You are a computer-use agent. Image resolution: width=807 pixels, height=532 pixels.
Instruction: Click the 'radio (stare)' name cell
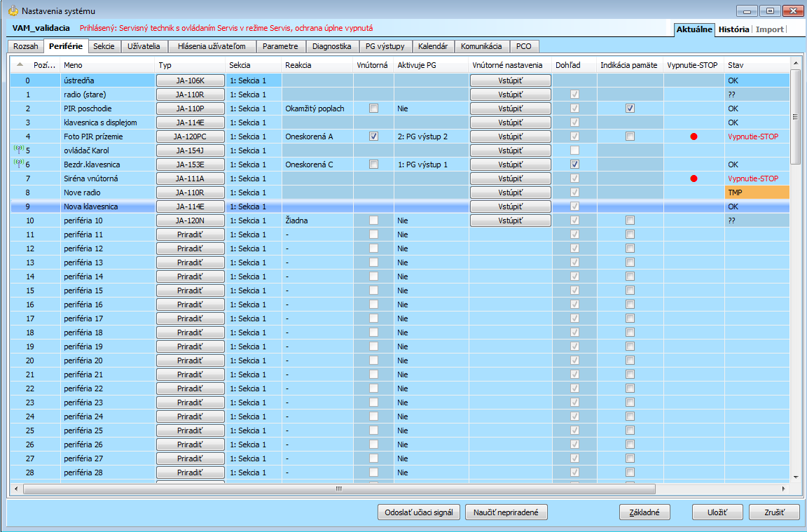click(107, 94)
